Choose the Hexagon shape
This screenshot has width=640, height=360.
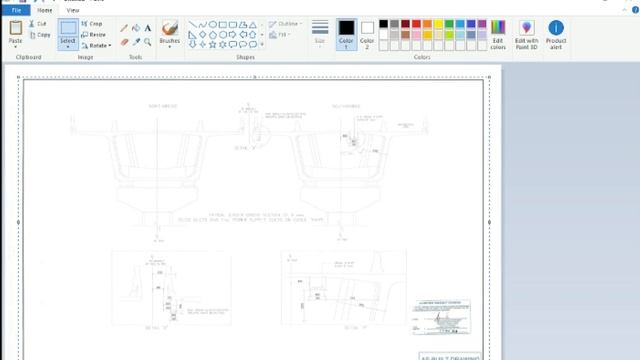(x=222, y=35)
